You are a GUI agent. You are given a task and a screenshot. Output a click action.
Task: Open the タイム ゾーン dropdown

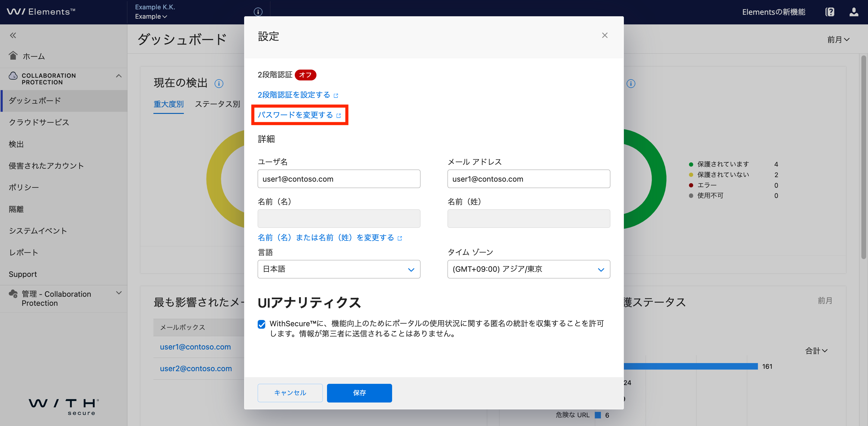[528, 269]
